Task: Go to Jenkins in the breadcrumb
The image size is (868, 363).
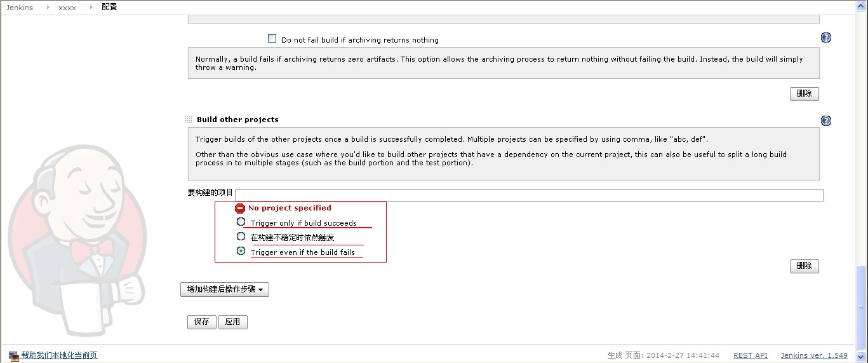Action: click(19, 7)
